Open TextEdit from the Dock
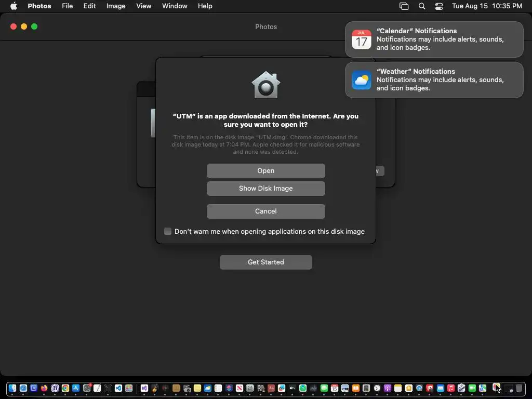 tap(97, 388)
